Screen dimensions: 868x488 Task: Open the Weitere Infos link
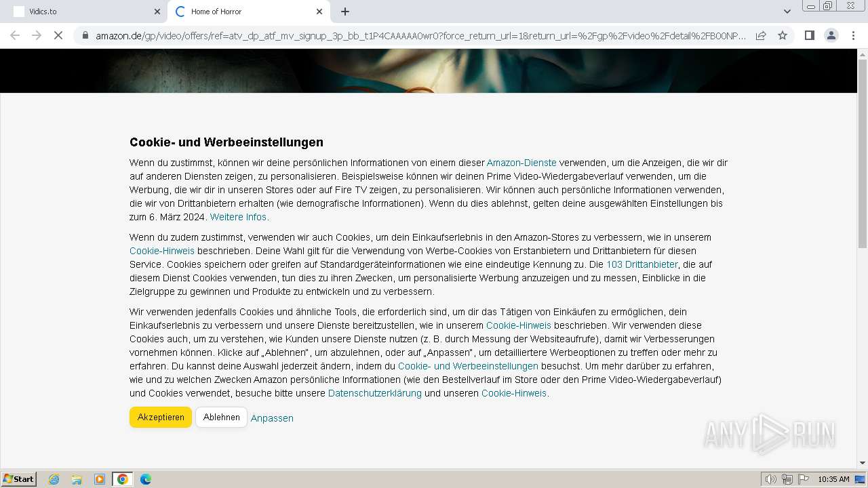(239, 217)
